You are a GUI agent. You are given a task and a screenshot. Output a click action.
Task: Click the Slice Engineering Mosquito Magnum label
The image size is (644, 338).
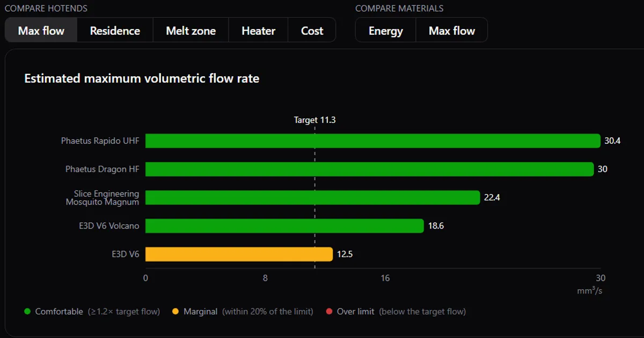(x=102, y=197)
